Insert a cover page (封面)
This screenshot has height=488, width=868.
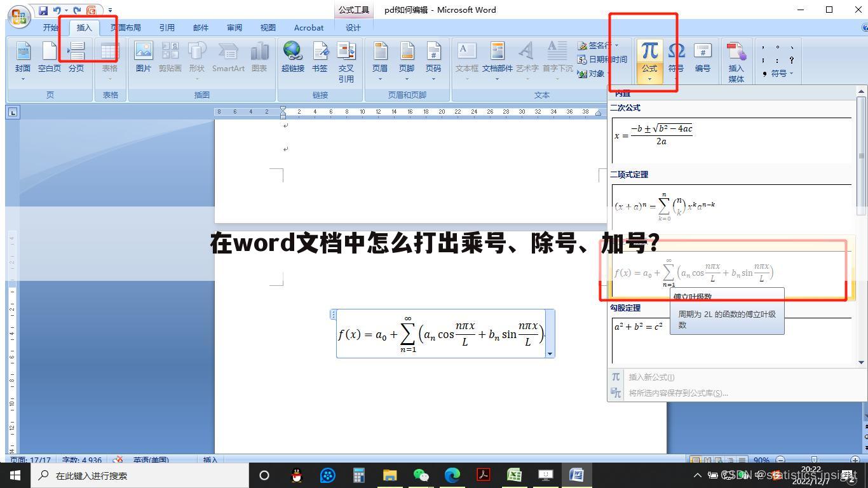click(23, 61)
